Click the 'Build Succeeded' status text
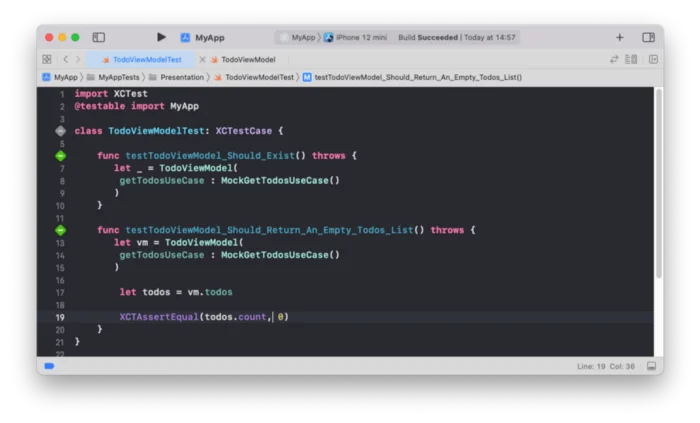The height and width of the screenshot is (423, 700). [x=428, y=37]
